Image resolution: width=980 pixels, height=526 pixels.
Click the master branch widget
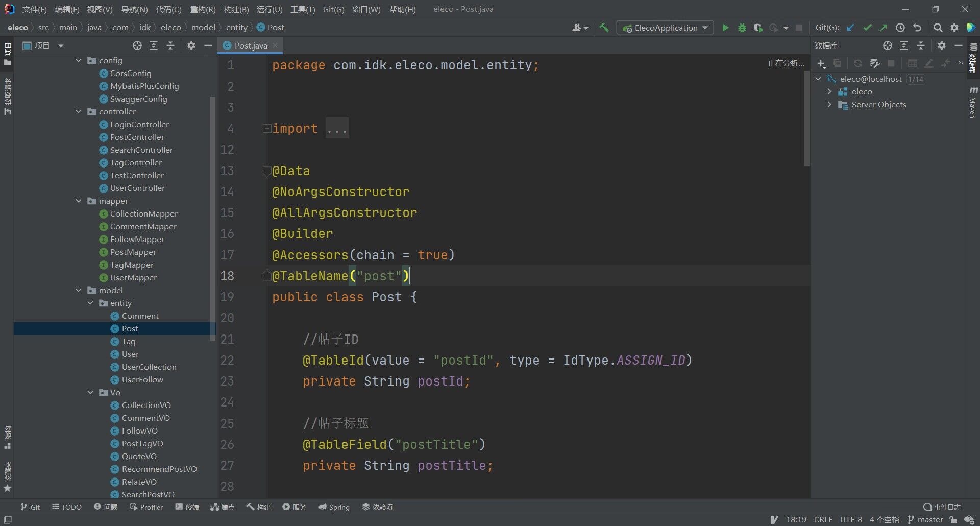925,519
